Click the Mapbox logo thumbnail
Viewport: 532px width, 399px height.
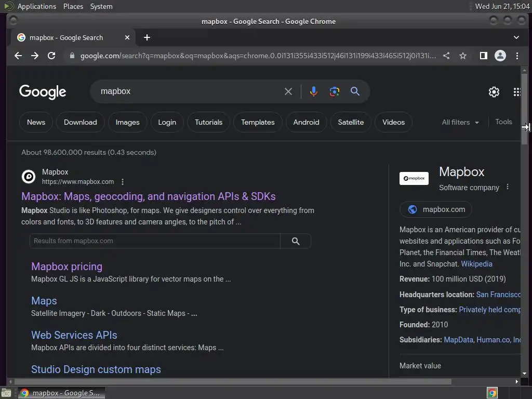414,179
